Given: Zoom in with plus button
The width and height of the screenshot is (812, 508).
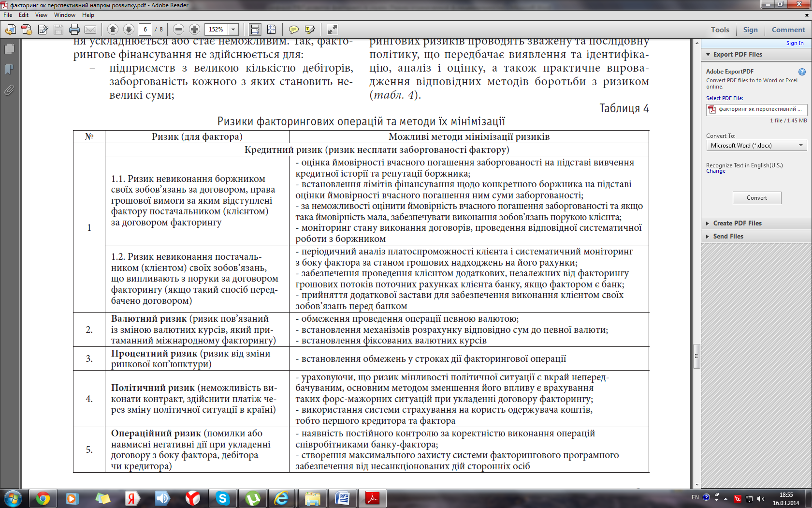Looking at the screenshot, I should tap(194, 30).
